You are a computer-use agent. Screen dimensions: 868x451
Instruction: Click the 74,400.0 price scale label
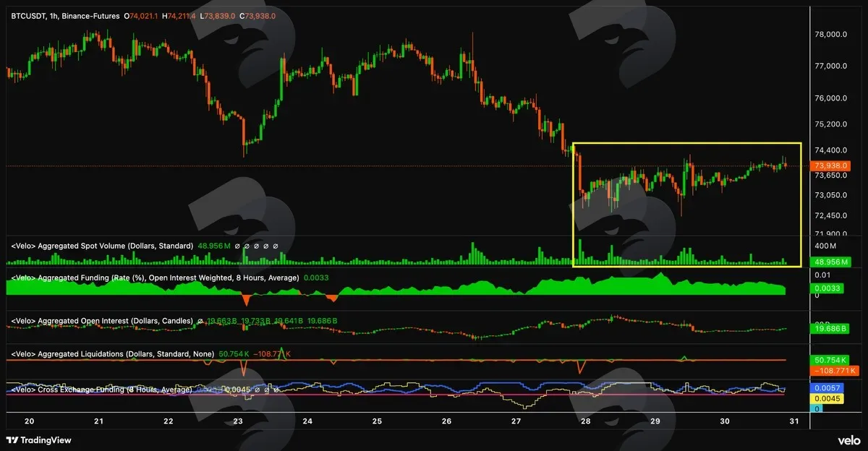tap(830, 150)
